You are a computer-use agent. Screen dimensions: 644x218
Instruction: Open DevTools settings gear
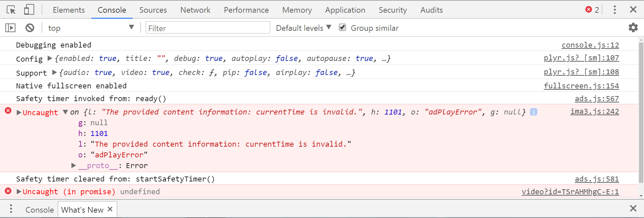point(633,28)
